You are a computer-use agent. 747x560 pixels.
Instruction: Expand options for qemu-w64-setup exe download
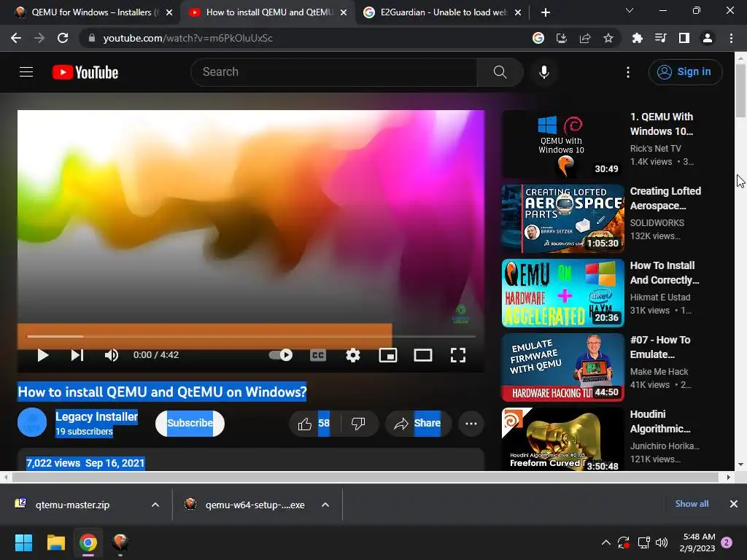coord(325,505)
